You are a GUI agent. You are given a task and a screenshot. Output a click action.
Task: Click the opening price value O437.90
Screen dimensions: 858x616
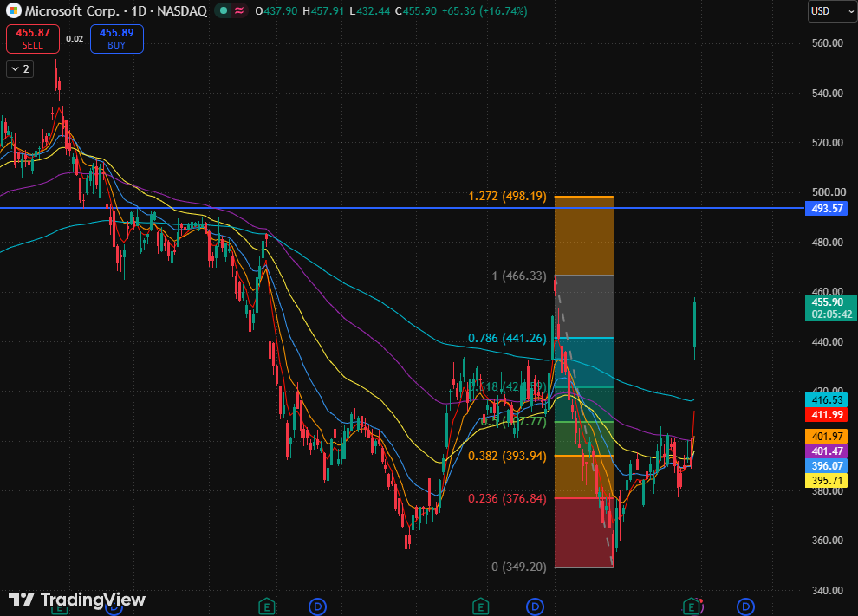click(x=276, y=11)
